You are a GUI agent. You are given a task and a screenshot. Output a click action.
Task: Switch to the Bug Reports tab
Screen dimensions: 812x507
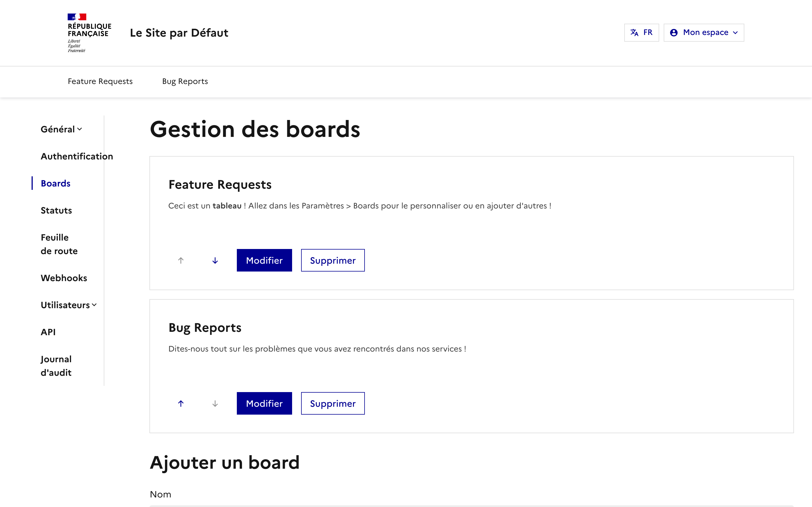tap(185, 81)
